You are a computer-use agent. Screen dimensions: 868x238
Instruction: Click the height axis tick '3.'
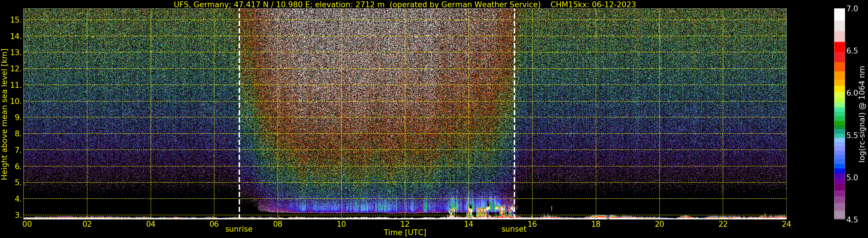[18, 215]
